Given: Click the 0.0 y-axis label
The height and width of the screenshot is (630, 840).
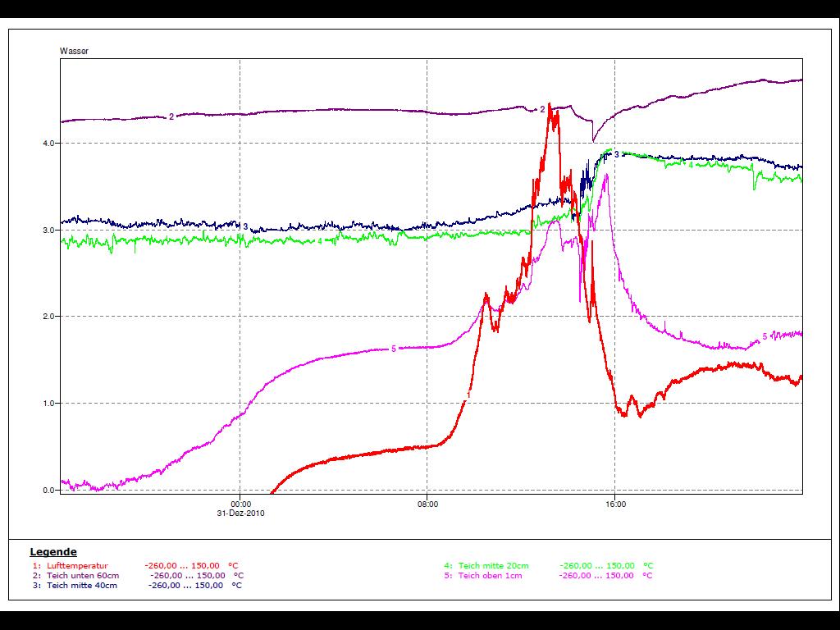Looking at the screenshot, I should pyautogui.click(x=48, y=491).
